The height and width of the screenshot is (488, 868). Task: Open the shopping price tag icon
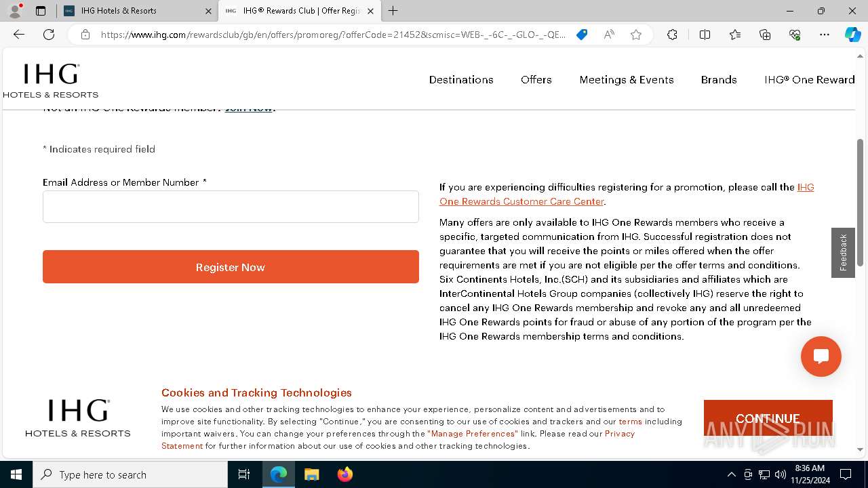[x=582, y=35]
